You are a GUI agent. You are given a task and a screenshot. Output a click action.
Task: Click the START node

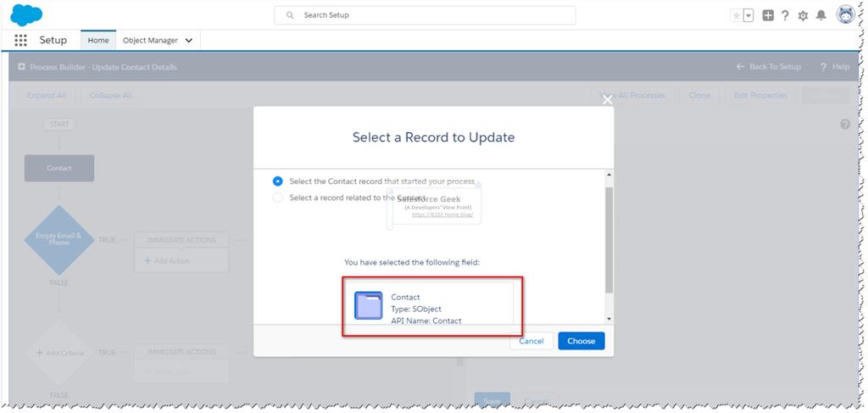coord(59,125)
